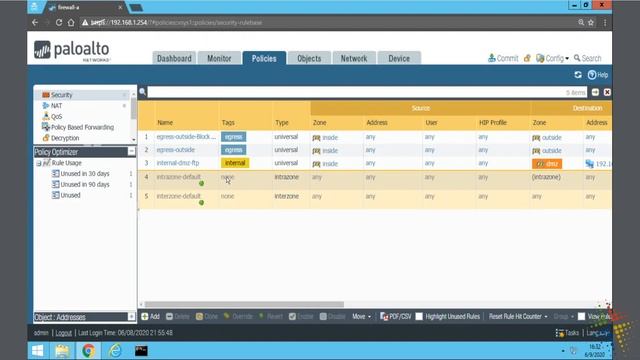Click the Commit button
This screenshot has height=360, width=640.
click(503, 58)
